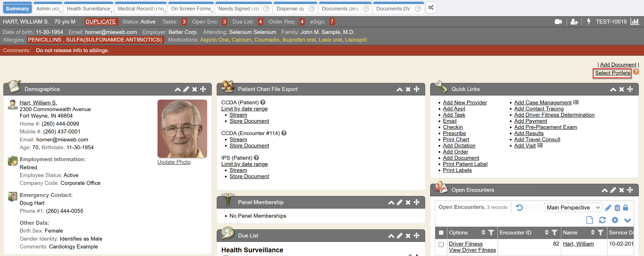Viewport: 644px width, 256px height.
Task: Check the Driver Fitness encounter row checkbox
Action: (x=441, y=244)
